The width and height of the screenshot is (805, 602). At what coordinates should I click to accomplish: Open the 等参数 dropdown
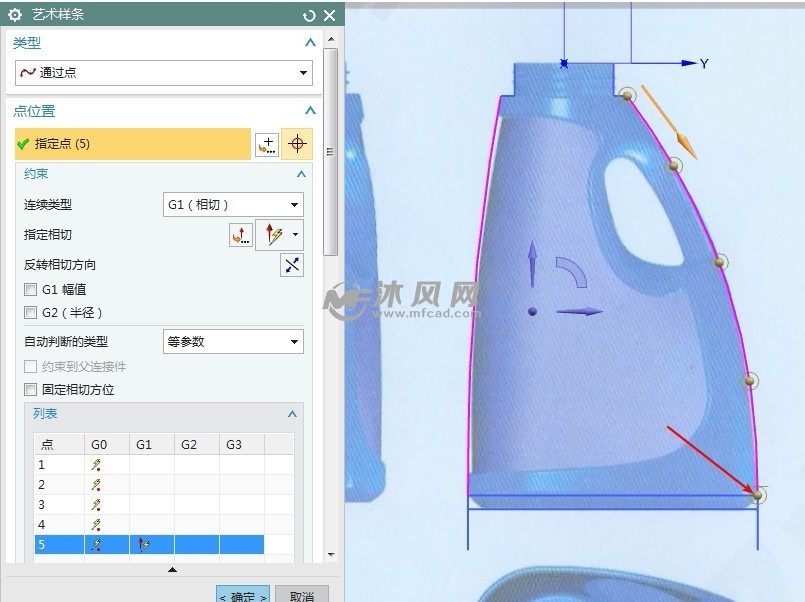233,342
